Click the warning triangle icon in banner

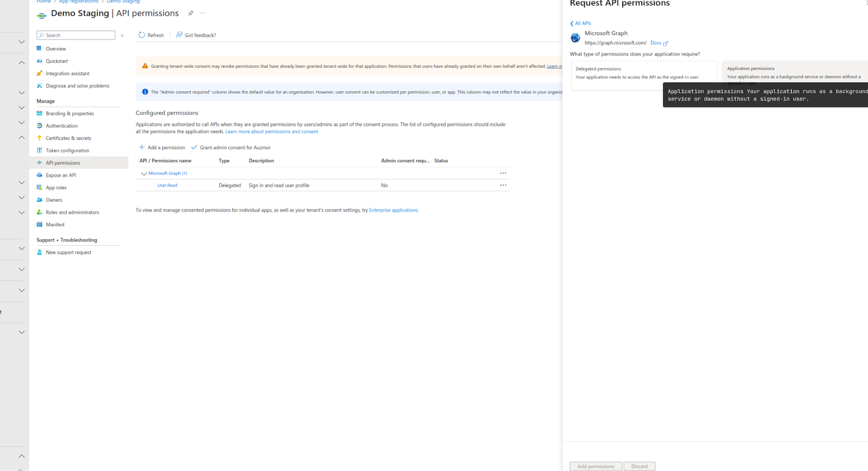pos(145,66)
